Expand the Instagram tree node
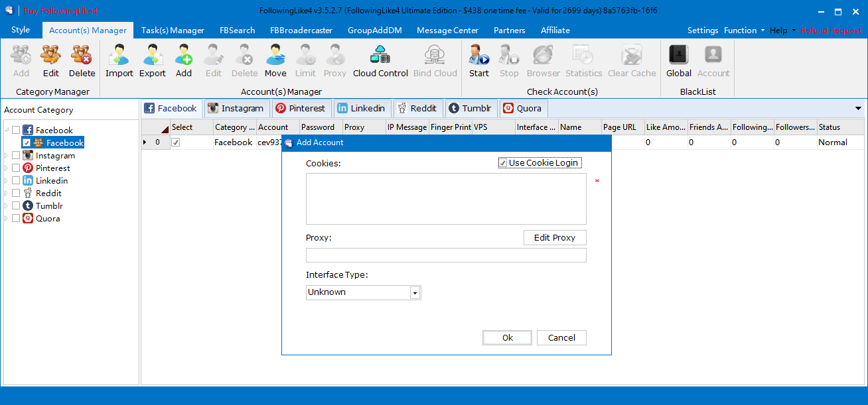The height and width of the screenshot is (405, 868). 7,156
